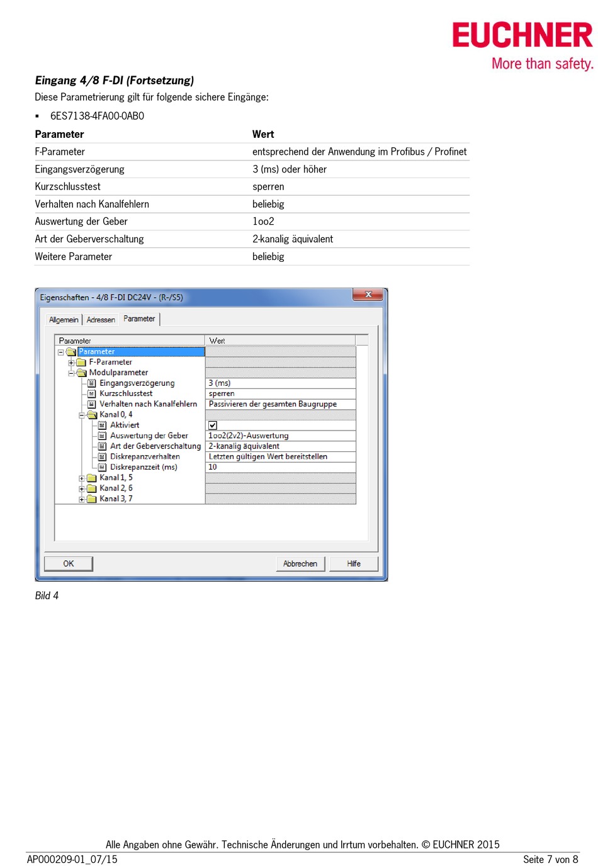
Task: Click the Wert column header in the dialog
Action: (280, 341)
